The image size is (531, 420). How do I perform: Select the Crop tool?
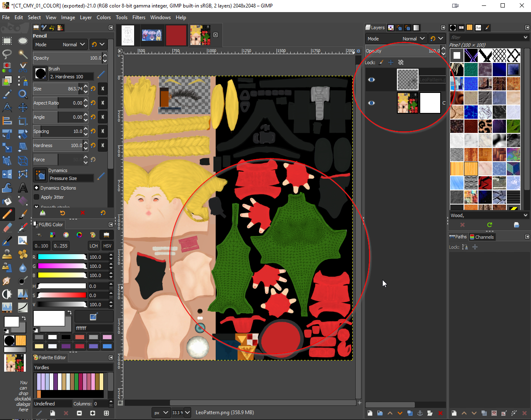pos(23,121)
